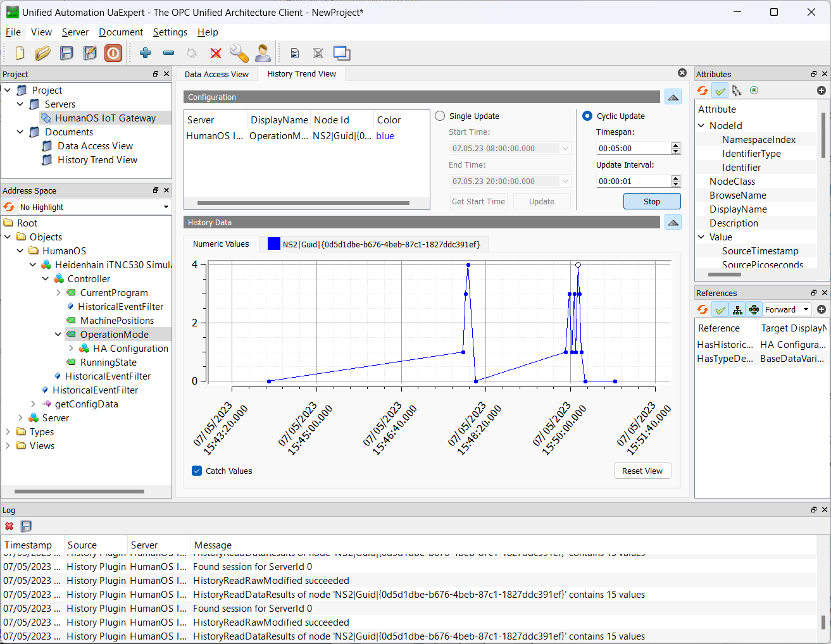Screen dimensions: 831x644
Task: Save the log with the disk icon
Action: point(26,526)
